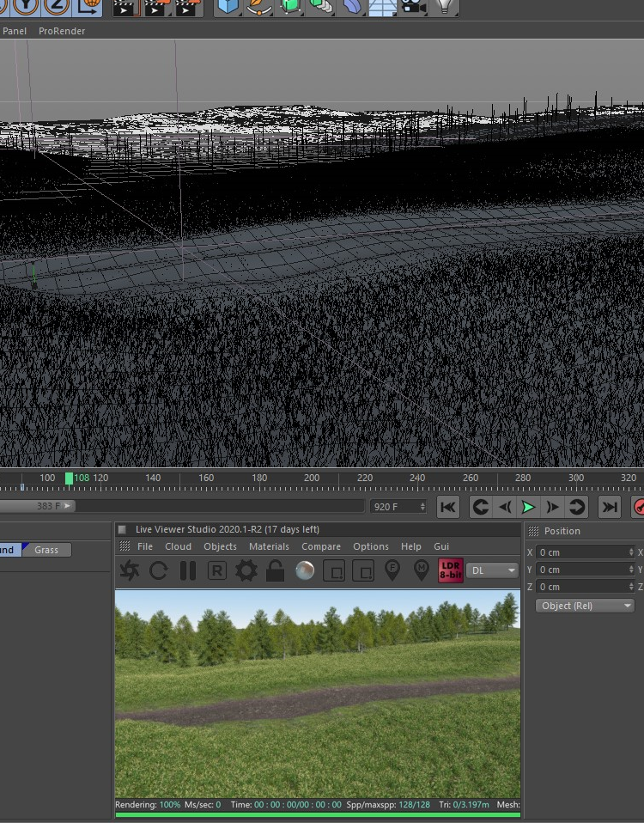Screen dimensions: 644x823
Task: Add a Cube primitive object
Action: (x=228, y=6)
